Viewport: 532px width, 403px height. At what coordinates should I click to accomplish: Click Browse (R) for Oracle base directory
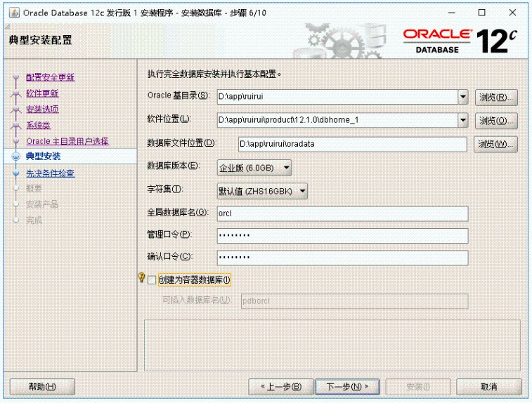496,98
